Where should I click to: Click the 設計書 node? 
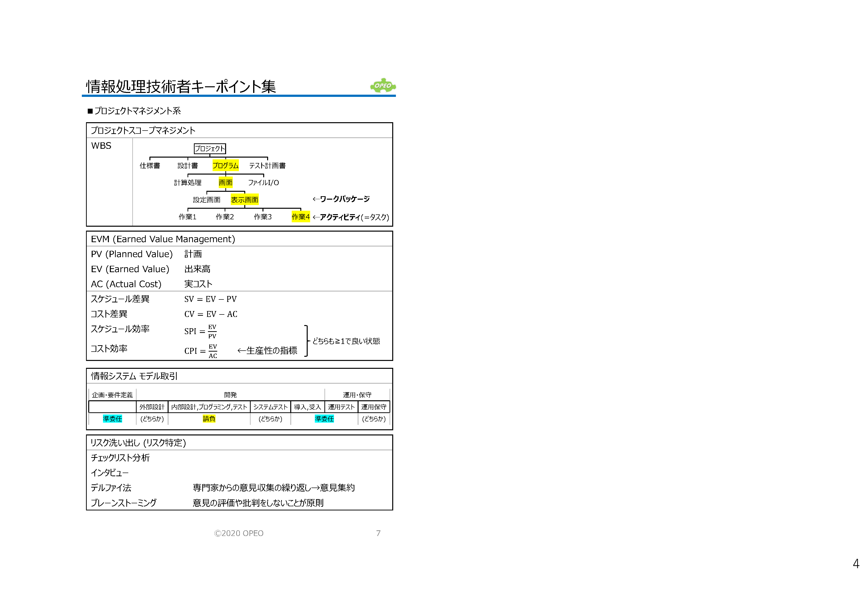tap(188, 166)
